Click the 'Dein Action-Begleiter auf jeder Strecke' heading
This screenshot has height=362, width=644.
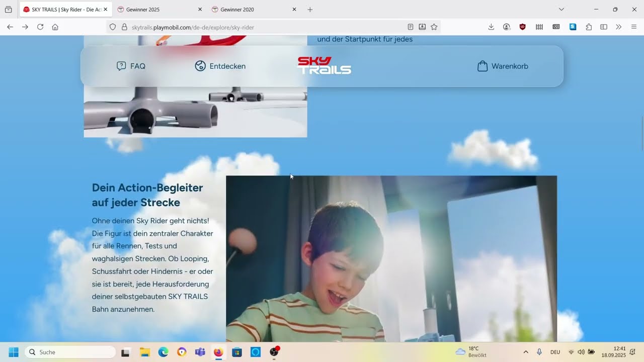click(147, 195)
